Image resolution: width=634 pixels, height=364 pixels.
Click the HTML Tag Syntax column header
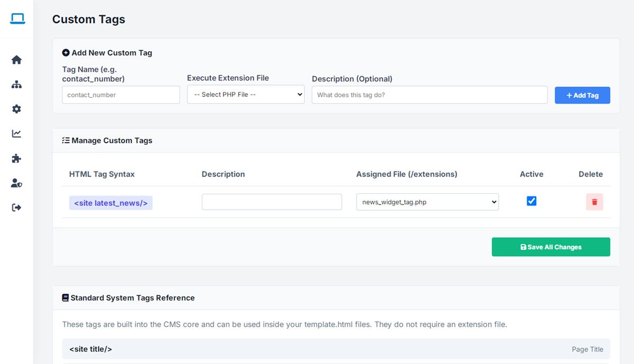point(102,174)
